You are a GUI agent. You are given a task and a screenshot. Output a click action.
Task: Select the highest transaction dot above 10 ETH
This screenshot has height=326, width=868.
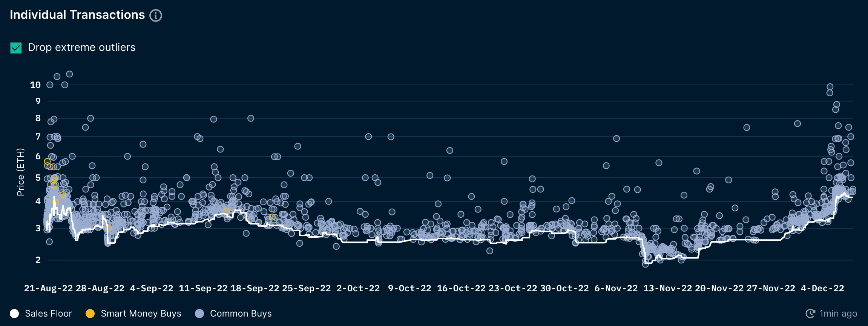(69, 74)
